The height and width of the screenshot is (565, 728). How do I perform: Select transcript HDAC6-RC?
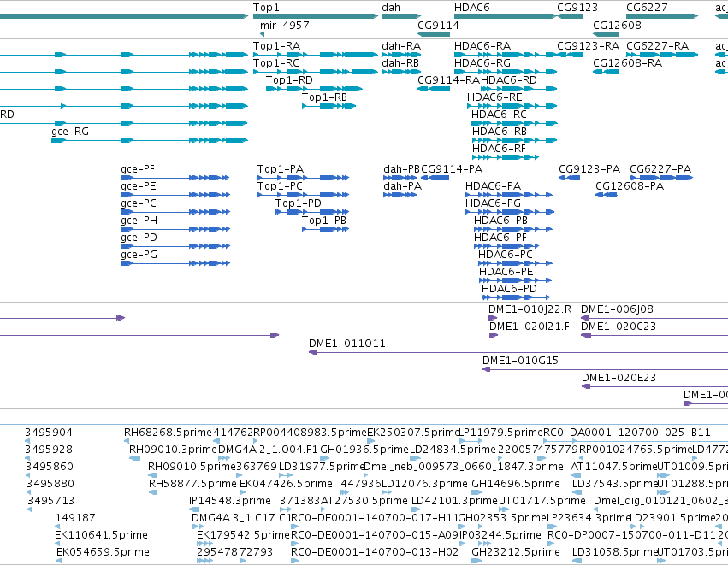click(514, 123)
